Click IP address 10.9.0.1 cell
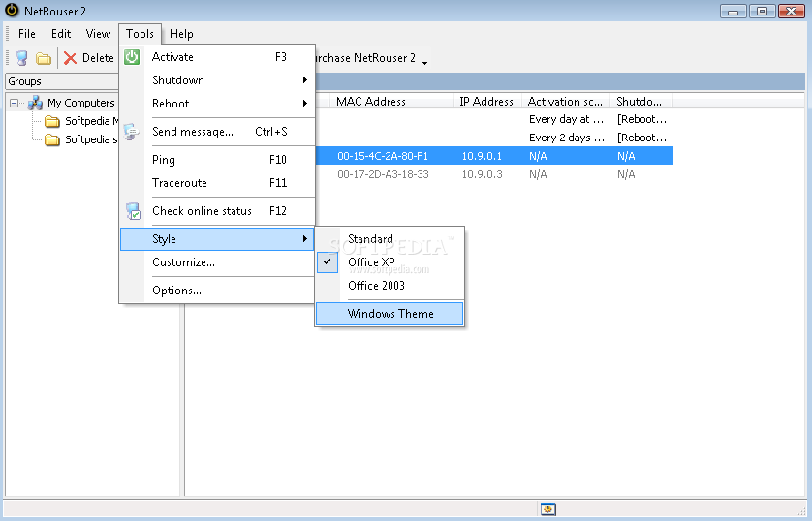Screen dimensions: 812x521 pos(482,156)
